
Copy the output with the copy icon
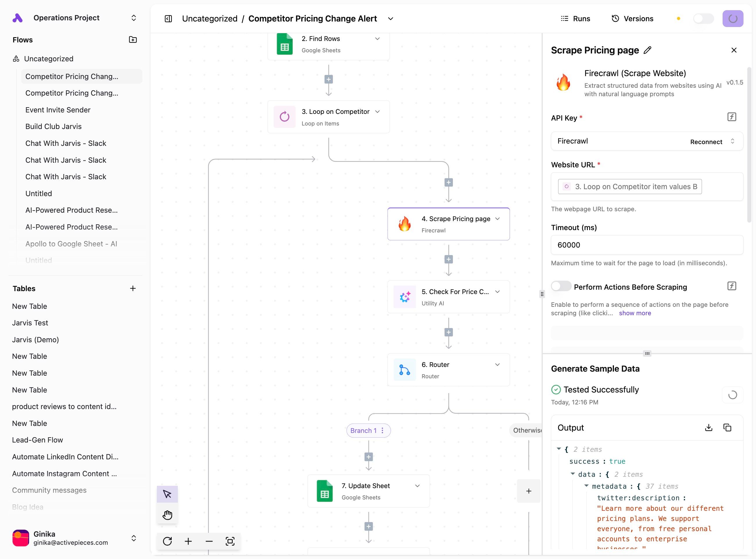727,428
